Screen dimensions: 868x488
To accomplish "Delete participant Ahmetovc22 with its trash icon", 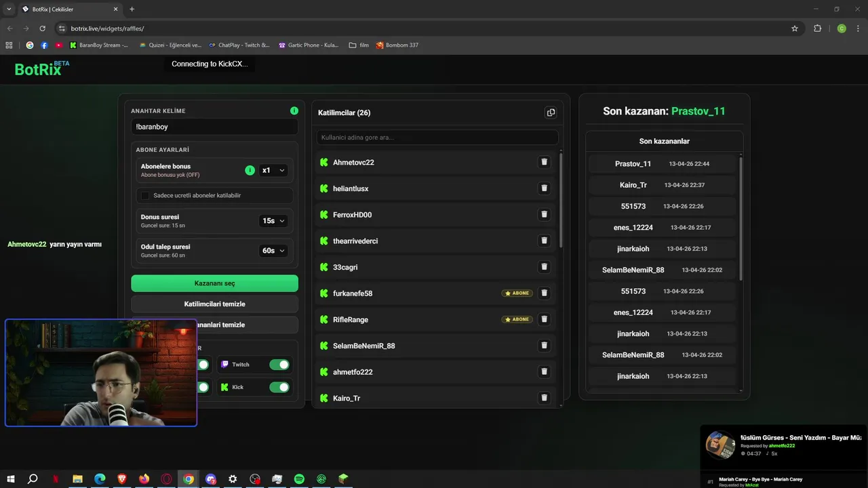I will (x=544, y=162).
